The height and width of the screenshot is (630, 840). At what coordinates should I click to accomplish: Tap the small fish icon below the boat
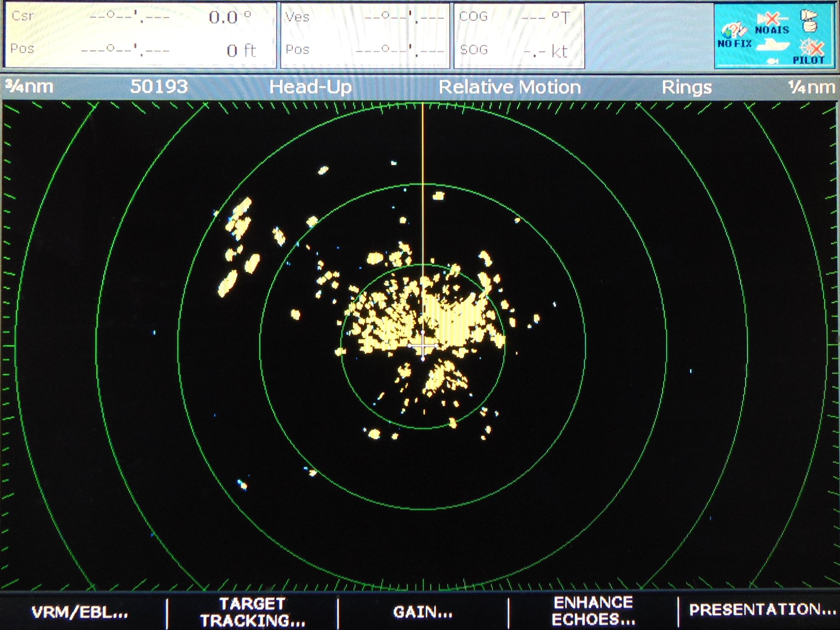(x=772, y=61)
